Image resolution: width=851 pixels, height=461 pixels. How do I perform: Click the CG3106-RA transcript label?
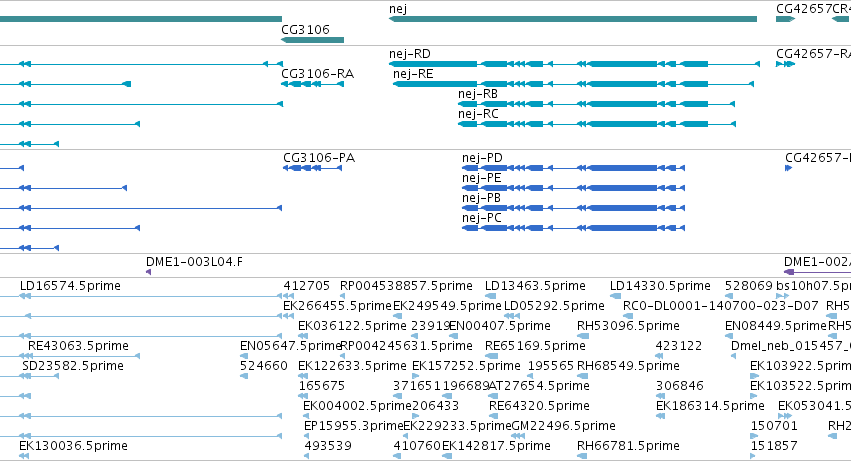click(317, 74)
